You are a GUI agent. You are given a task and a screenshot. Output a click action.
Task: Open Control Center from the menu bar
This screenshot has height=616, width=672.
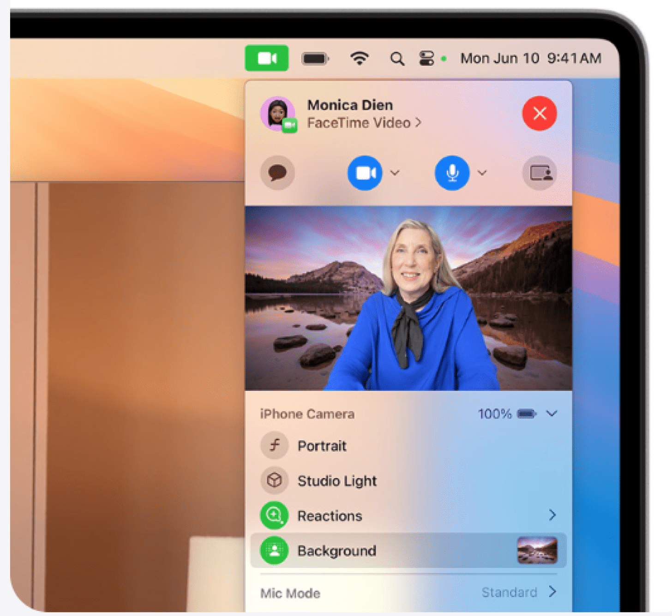coord(426,59)
